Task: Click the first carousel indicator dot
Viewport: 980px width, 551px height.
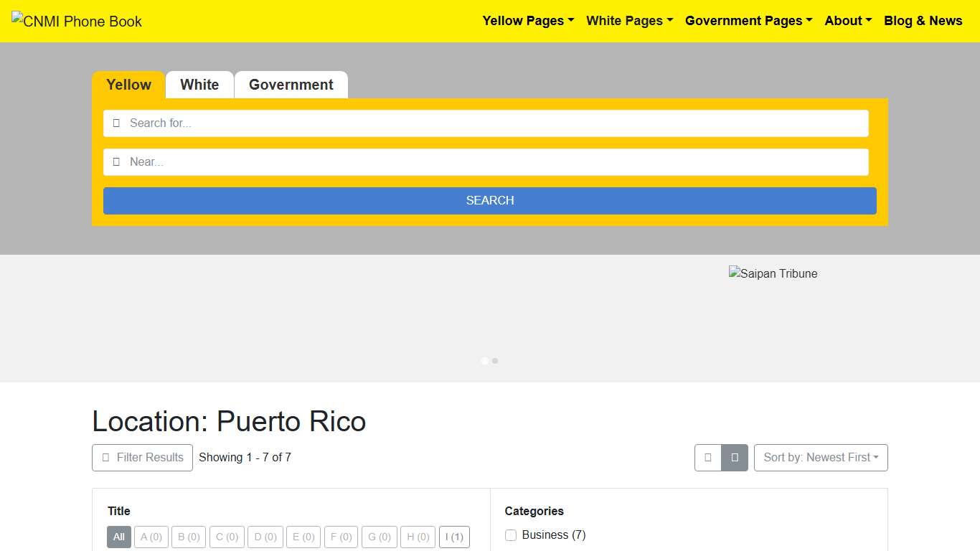Action: [485, 361]
